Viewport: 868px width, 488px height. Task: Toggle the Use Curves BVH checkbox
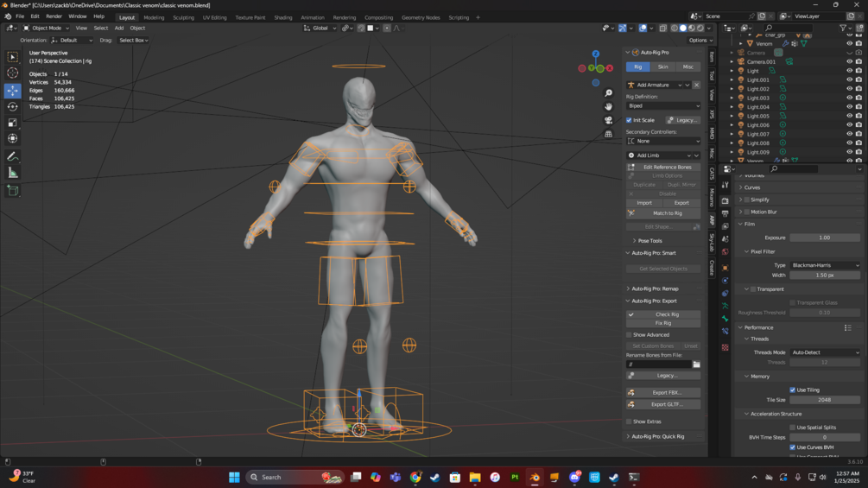point(793,447)
